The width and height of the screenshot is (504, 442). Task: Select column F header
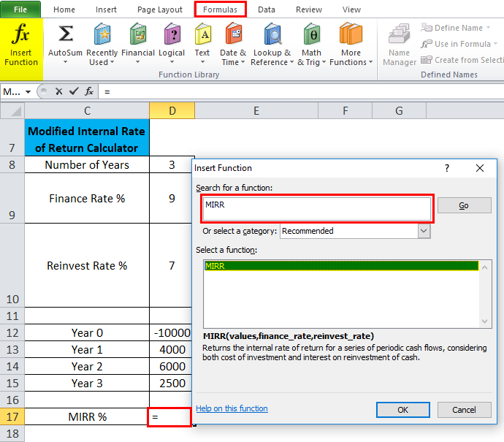point(345,111)
